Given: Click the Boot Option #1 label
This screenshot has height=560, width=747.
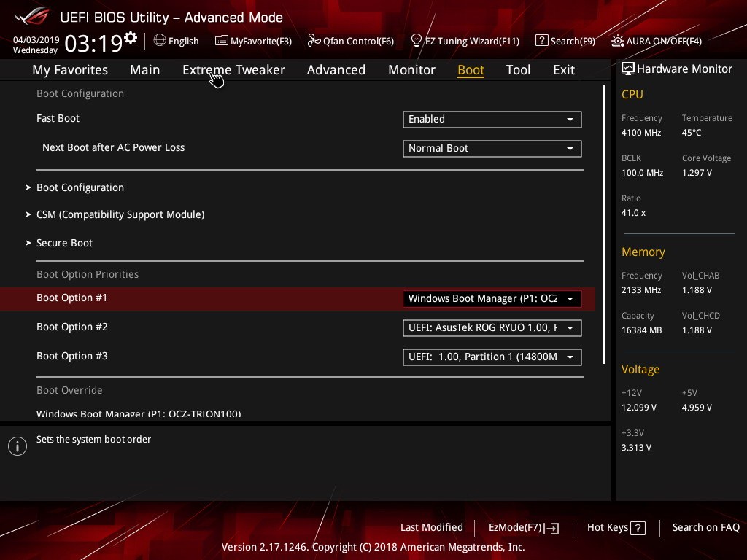Looking at the screenshot, I should coord(72,297).
